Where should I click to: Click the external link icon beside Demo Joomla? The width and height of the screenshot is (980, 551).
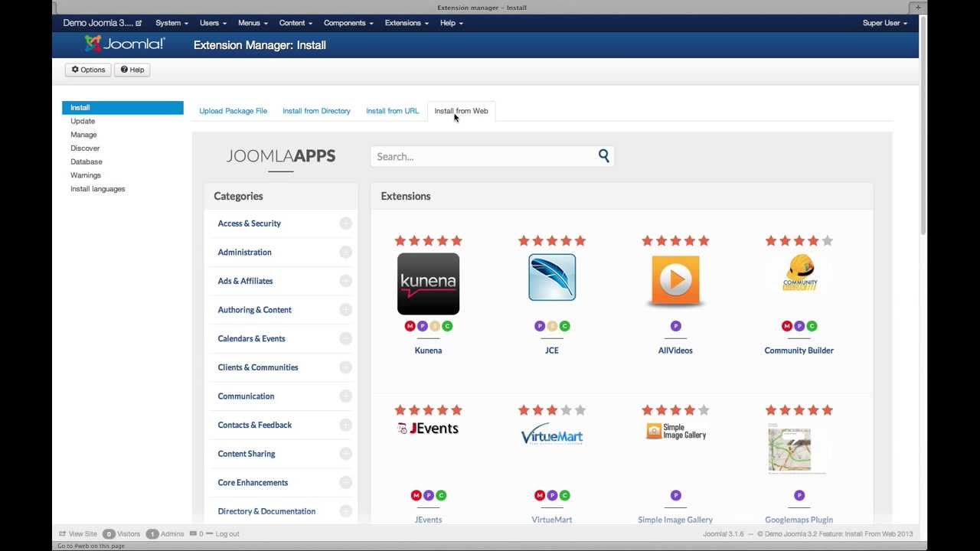(x=139, y=23)
